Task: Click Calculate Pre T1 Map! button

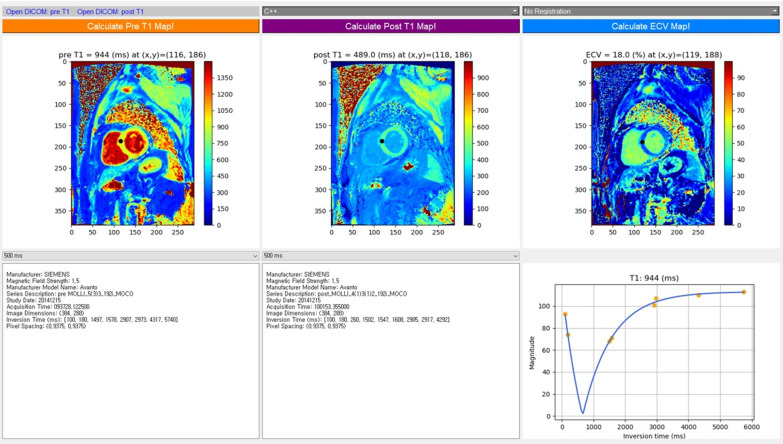Action: (130, 26)
